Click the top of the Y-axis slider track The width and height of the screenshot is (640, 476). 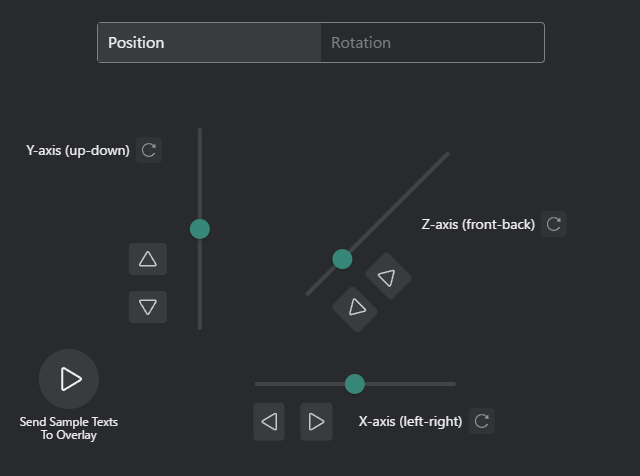tap(200, 133)
